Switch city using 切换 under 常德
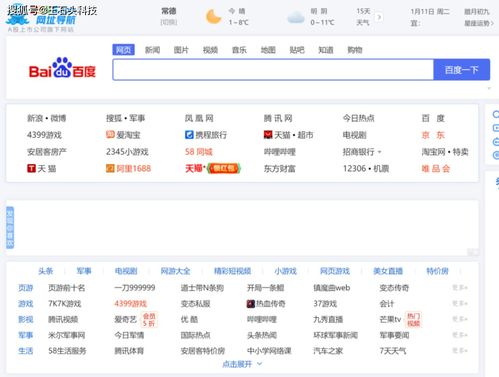The image size is (499, 377). (169, 23)
